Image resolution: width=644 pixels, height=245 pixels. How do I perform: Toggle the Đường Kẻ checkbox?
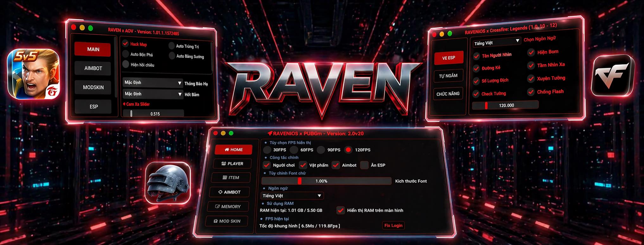point(476,69)
